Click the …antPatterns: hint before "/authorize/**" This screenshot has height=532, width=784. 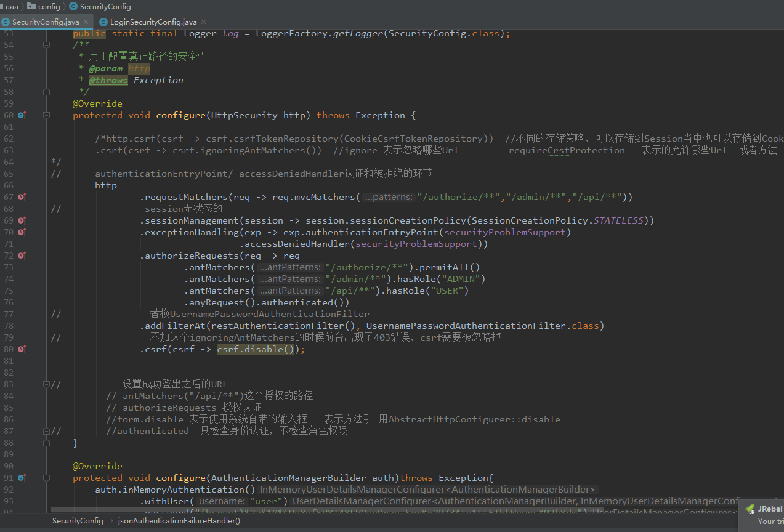(x=289, y=267)
